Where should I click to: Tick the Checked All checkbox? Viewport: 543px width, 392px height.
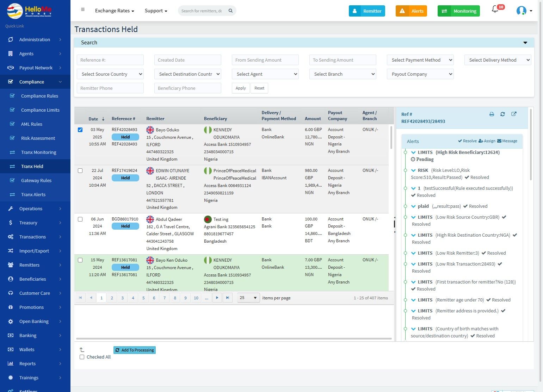pos(82,357)
